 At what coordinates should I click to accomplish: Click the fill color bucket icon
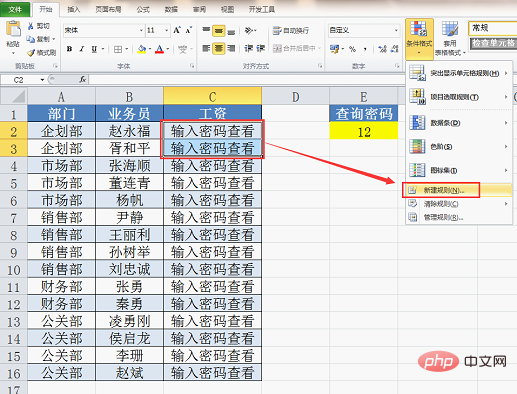click(142, 49)
